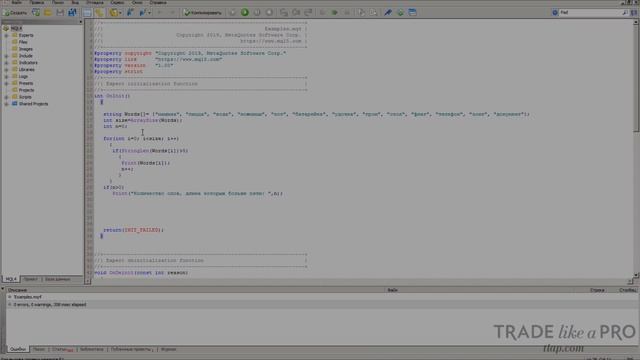Viewport: 640px width, 360px height.
Task: Click the Save floppy disk icon
Action: click(60, 13)
